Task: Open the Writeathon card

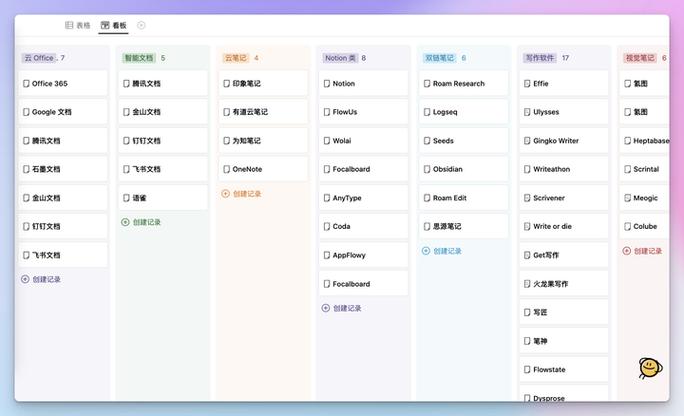Action: [x=564, y=169]
